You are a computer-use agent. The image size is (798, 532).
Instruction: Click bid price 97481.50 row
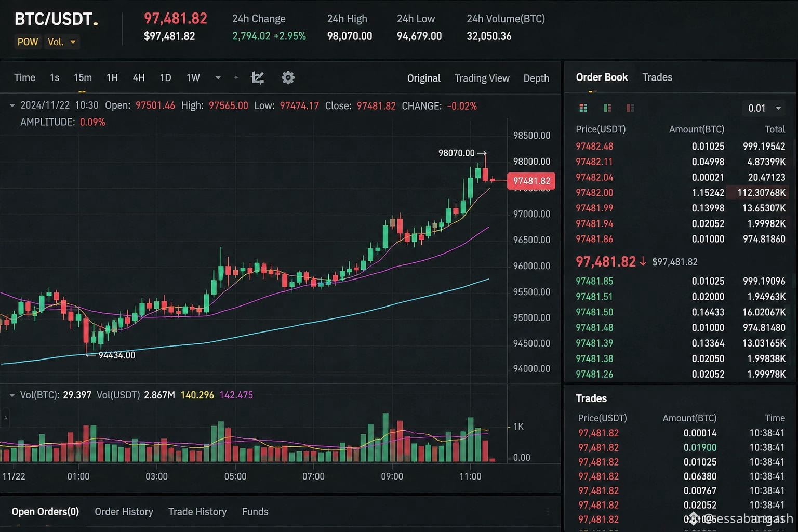tap(681, 312)
